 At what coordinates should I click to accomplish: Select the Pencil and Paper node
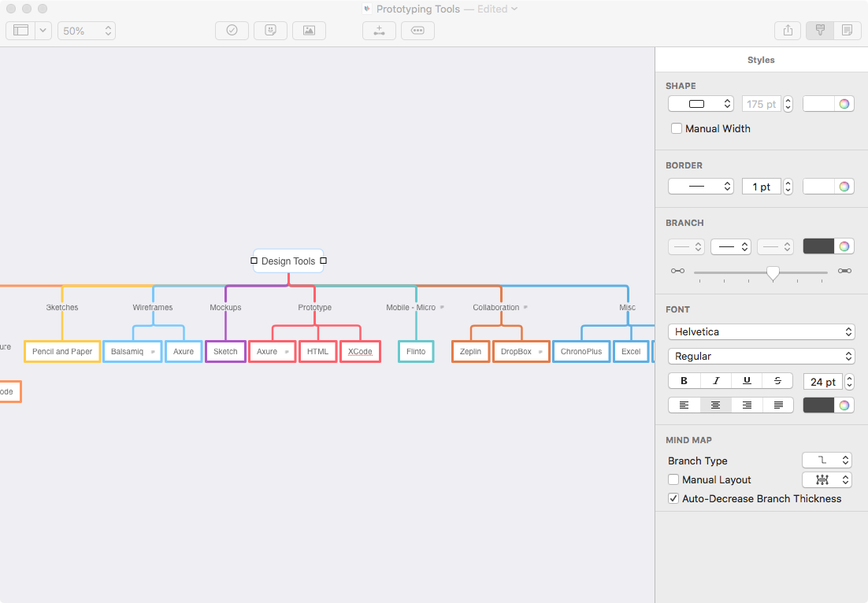click(62, 351)
